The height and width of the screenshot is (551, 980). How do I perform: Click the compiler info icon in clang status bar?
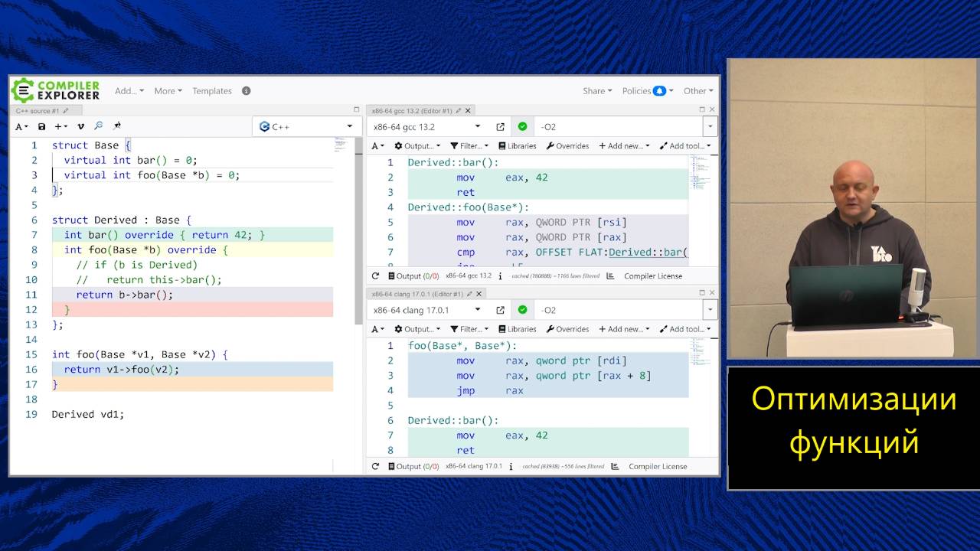(511, 466)
